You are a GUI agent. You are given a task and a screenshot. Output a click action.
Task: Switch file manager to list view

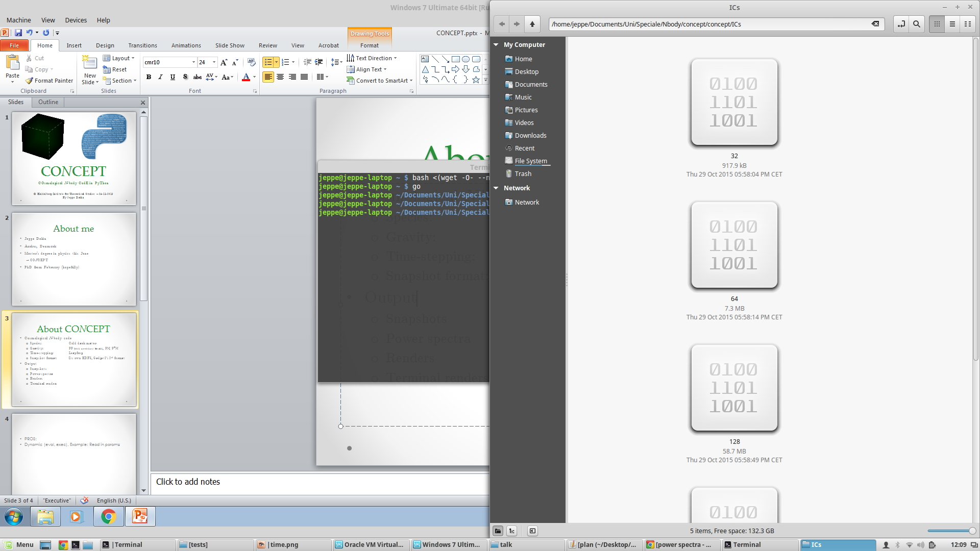point(952,24)
